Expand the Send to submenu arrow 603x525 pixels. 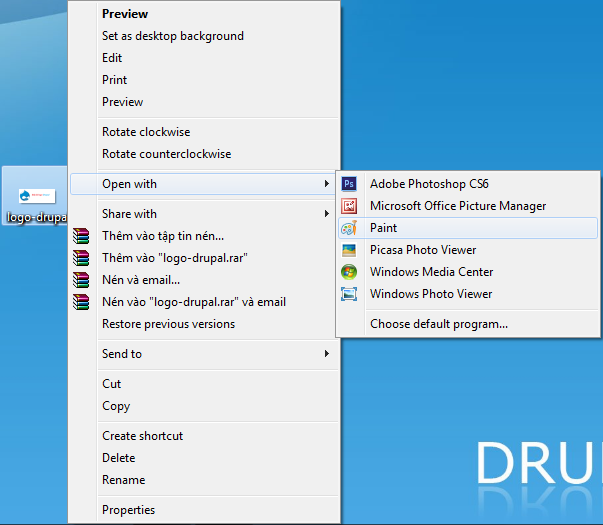coord(326,354)
